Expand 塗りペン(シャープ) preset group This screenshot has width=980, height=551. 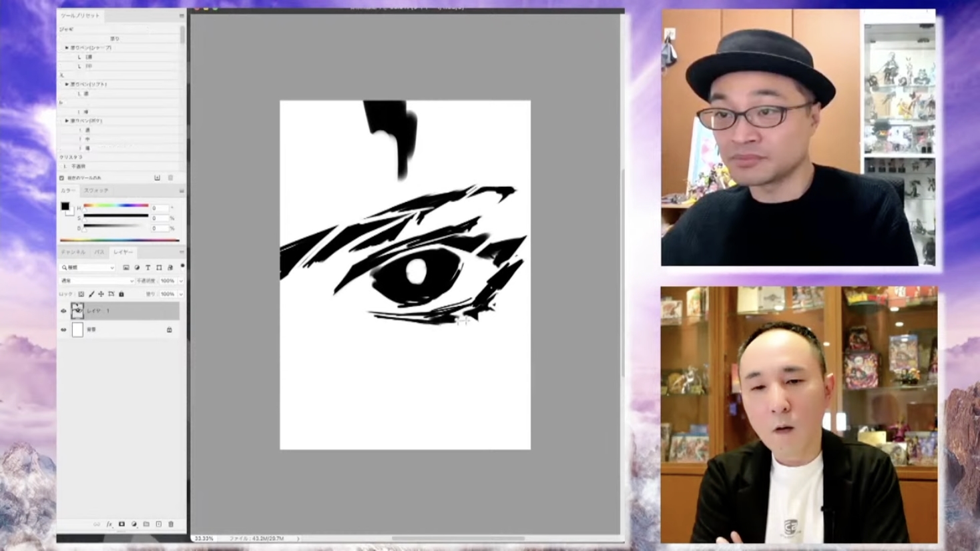(x=67, y=48)
